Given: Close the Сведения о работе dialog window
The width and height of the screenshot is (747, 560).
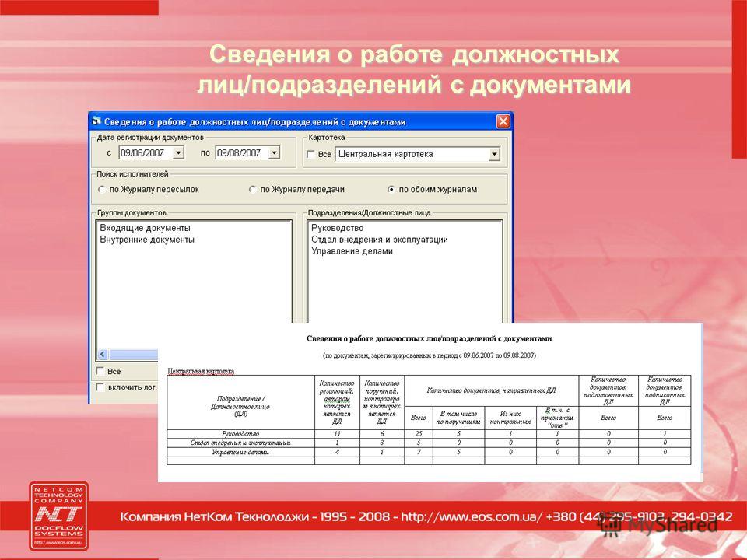Looking at the screenshot, I should pyautogui.click(x=503, y=121).
